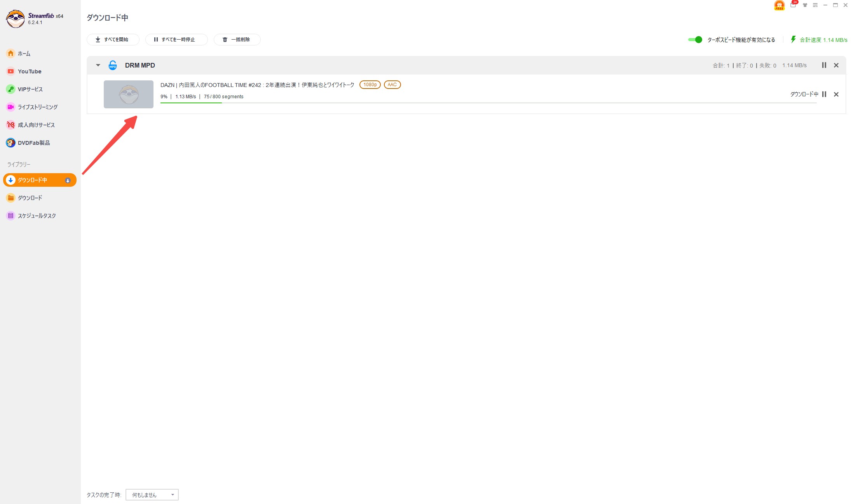Viewport: 851px width, 504px height.
Task: Open the FREE gift promotion icon
Action: [x=779, y=5]
